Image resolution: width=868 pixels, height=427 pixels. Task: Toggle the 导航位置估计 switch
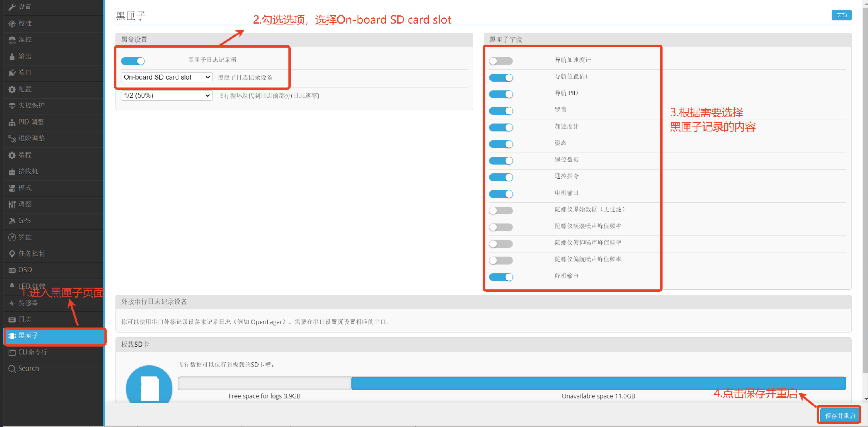501,78
